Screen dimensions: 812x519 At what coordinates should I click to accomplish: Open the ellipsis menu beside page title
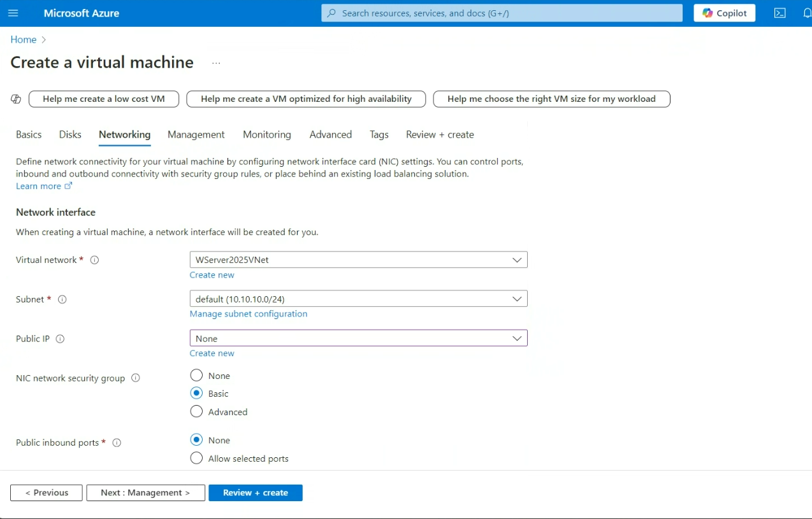click(x=216, y=63)
